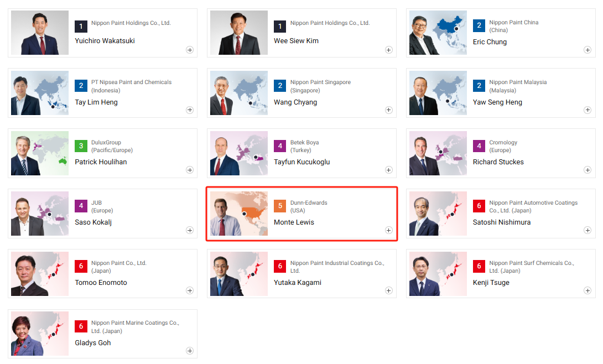Select Yutaka Kagami photo with Japan map
The image size is (603, 364).
pyautogui.click(x=239, y=274)
